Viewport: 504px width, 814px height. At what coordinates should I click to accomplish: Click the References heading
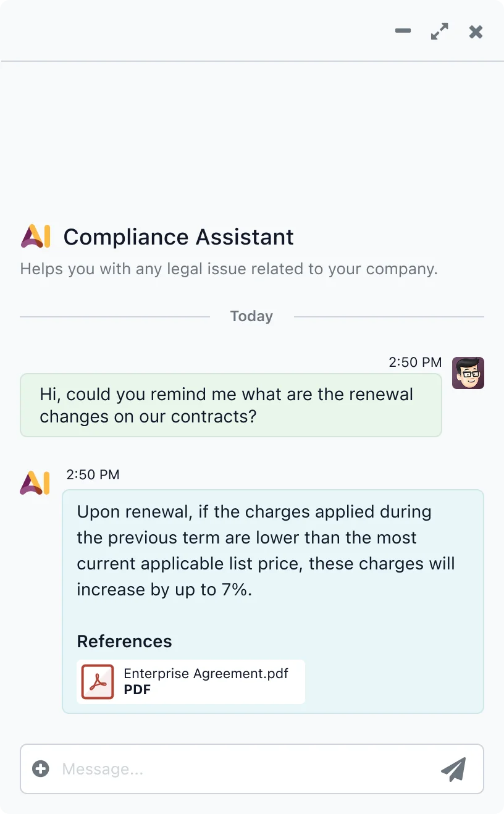pyautogui.click(x=124, y=641)
